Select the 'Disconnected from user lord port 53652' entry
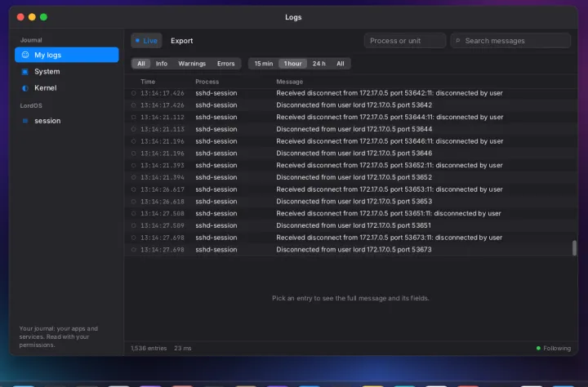The height and width of the screenshot is (387, 588). [350, 177]
